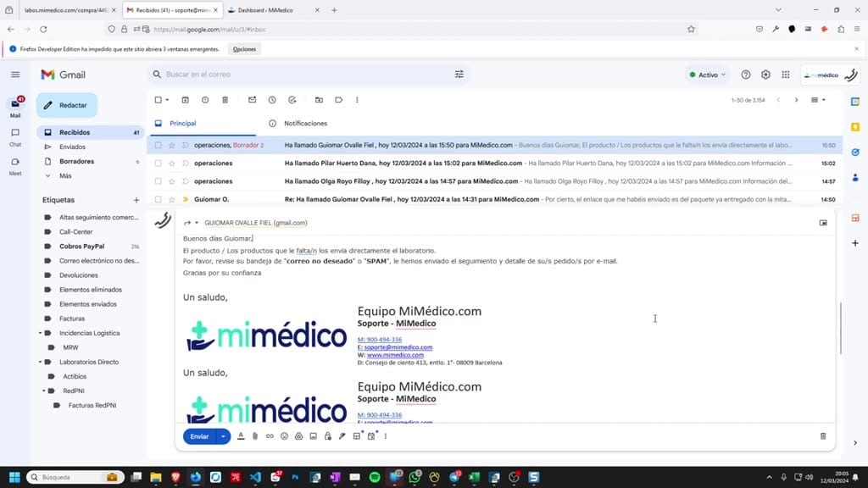Screen dimensions: 868x488
Task: Click the Add to Tasks icon in the toolbar
Action: [292, 100]
